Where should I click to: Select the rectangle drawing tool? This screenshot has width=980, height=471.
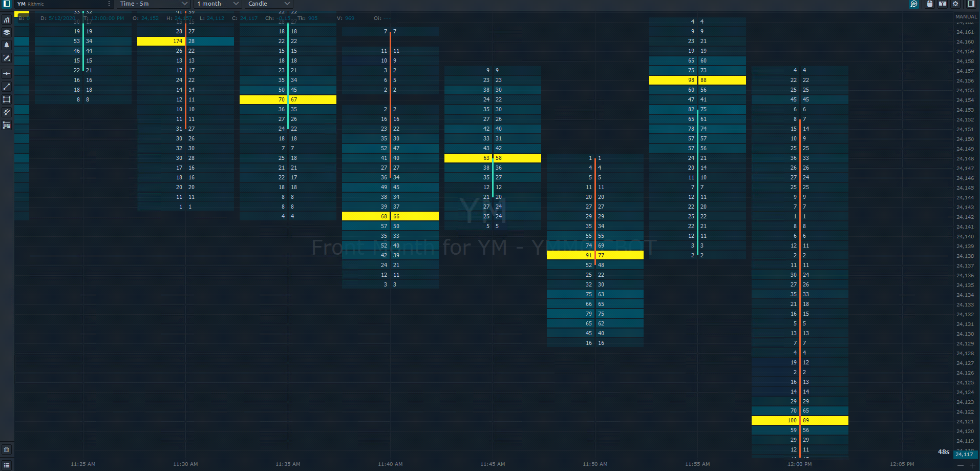click(7, 99)
